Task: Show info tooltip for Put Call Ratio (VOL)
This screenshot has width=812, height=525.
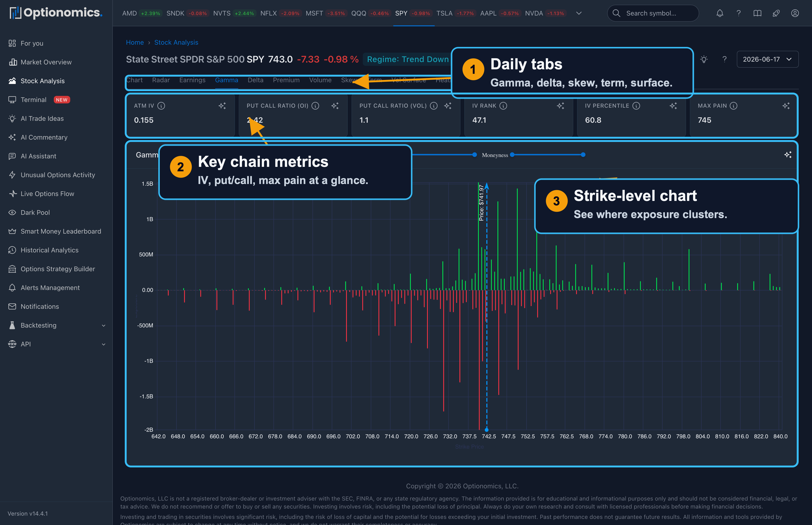Action: click(433, 106)
